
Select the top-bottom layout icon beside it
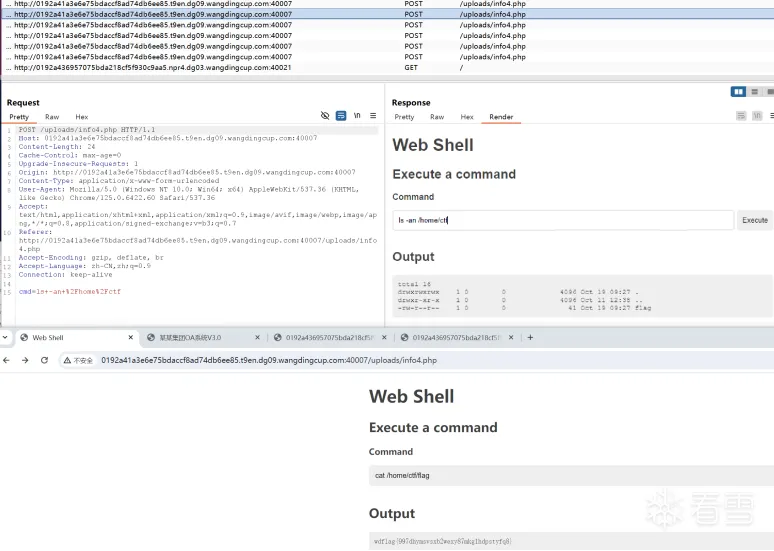754,92
